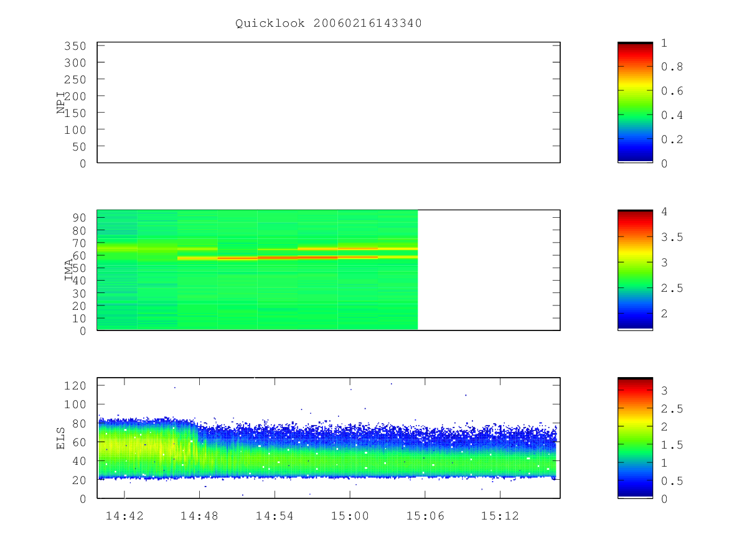Image resolution: width=747 pixels, height=560 pixels.
Task: Click the 14:54 time tick label
Action: [x=275, y=516]
